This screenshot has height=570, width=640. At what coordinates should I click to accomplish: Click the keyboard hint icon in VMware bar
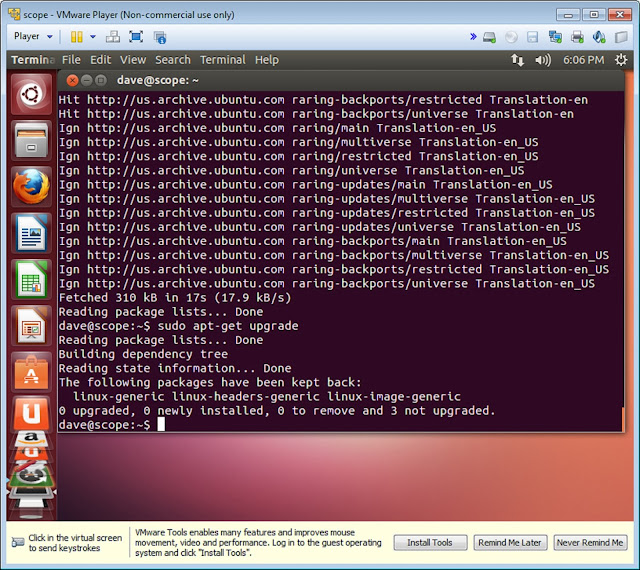pyautogui.click(x=18, y=543)
